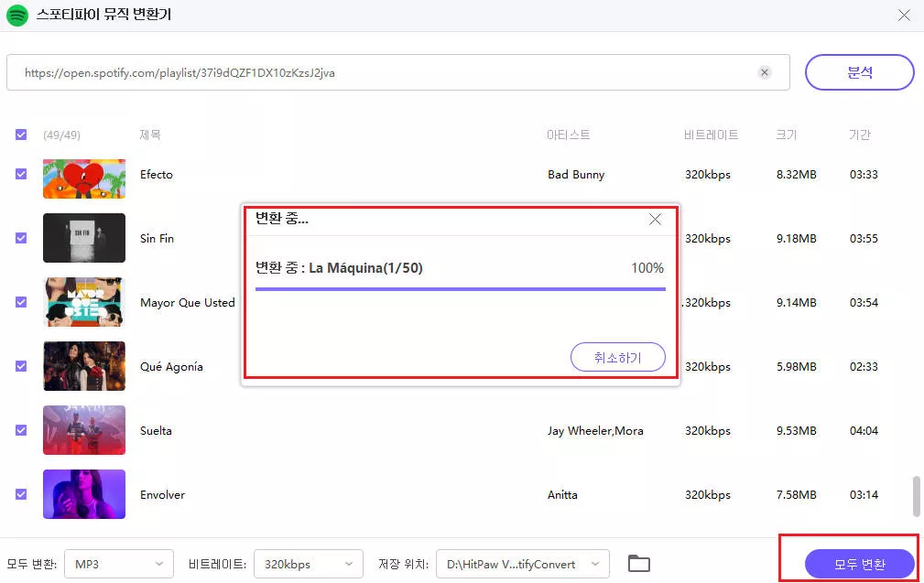Click artist name Jay Wheeler,Mora

coord(595,430)
